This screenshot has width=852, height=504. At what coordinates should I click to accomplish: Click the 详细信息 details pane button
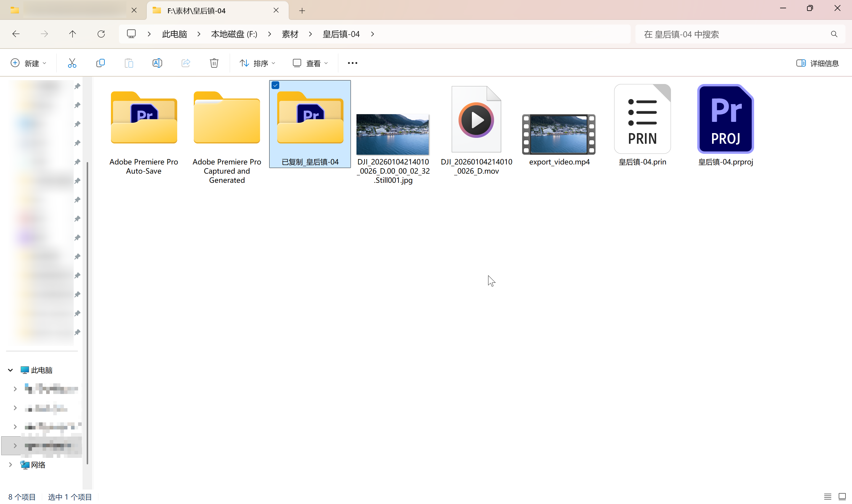(x=817, y=63)
